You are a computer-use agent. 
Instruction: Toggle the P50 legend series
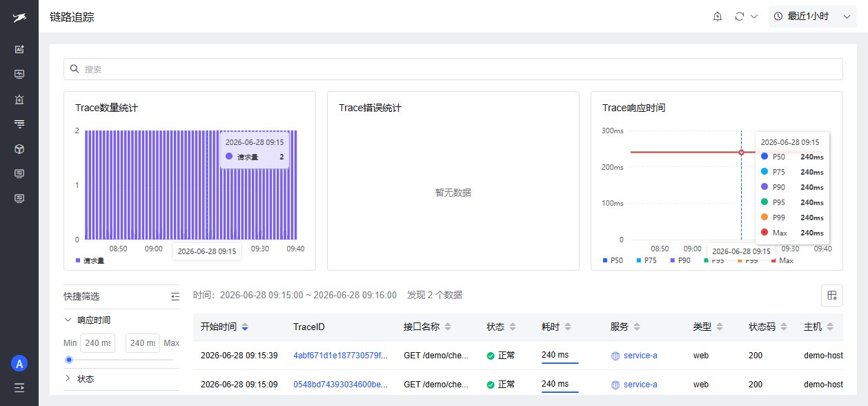(613, 260)
